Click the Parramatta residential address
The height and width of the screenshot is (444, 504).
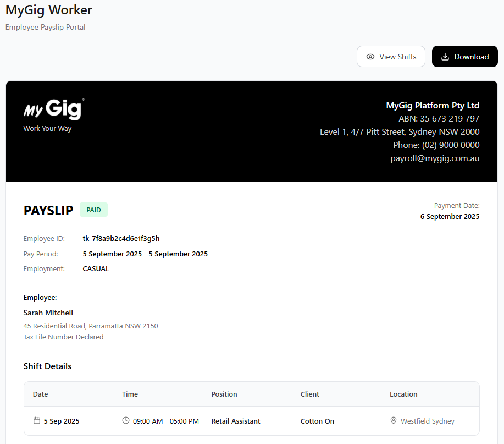(x=91, y=326)
